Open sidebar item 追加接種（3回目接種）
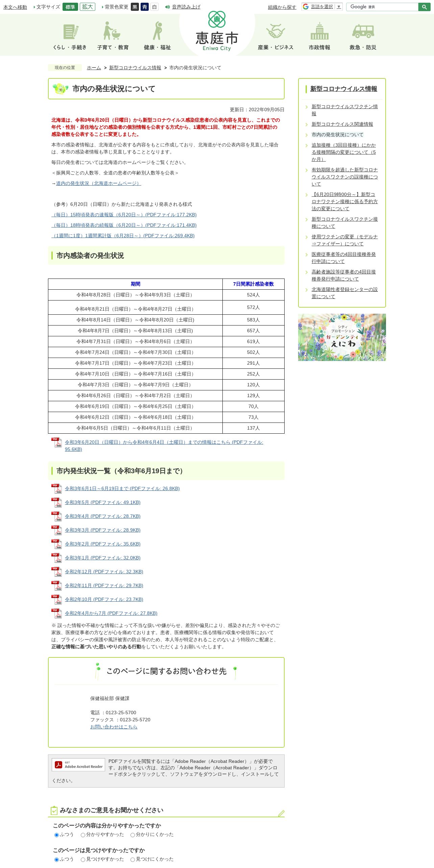Screen dimensions: 434x868 [344, 152]
